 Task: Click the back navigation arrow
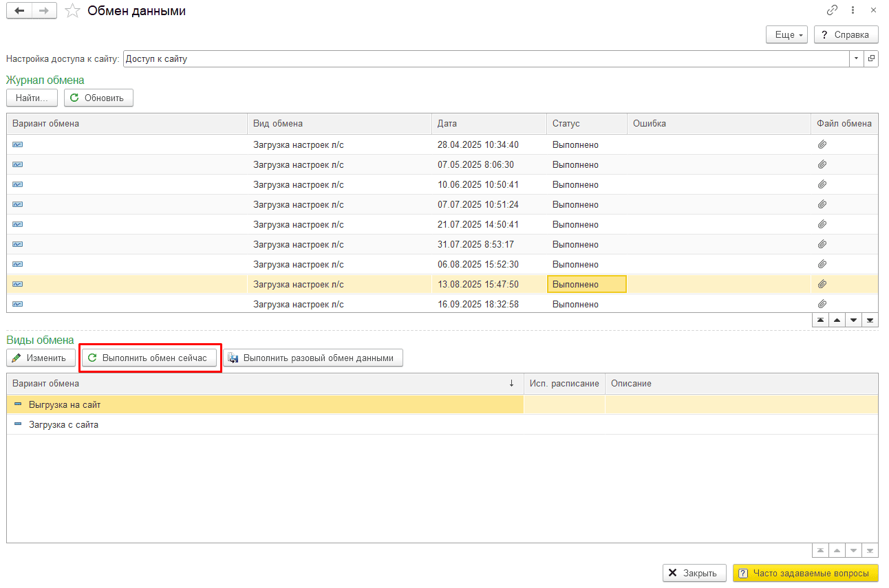[19, 11]
